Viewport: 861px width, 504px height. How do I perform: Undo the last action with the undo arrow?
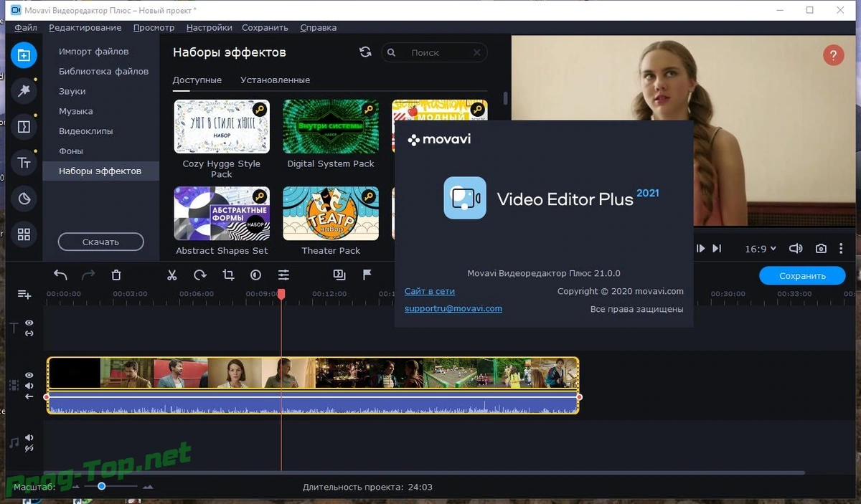pyautogui.click(x=60, y=275)
